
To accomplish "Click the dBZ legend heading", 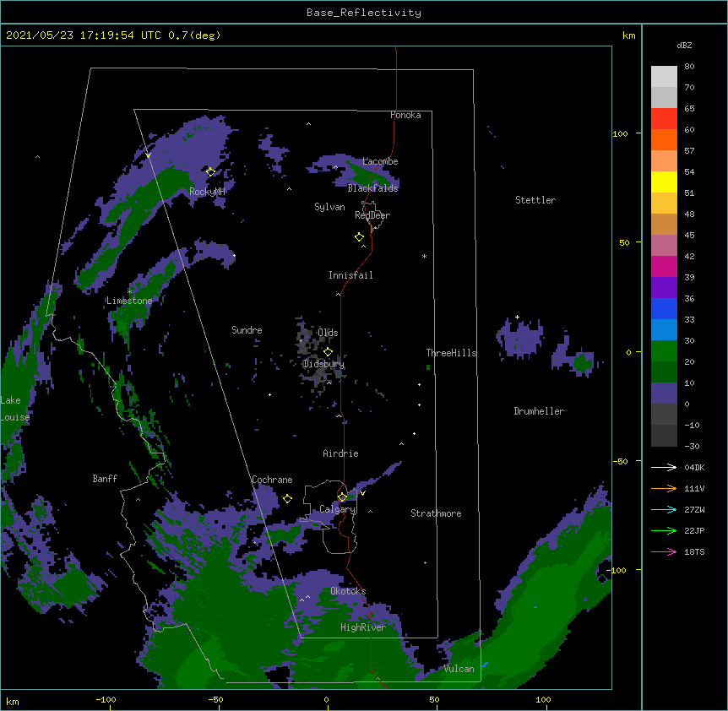I will 684,46.
